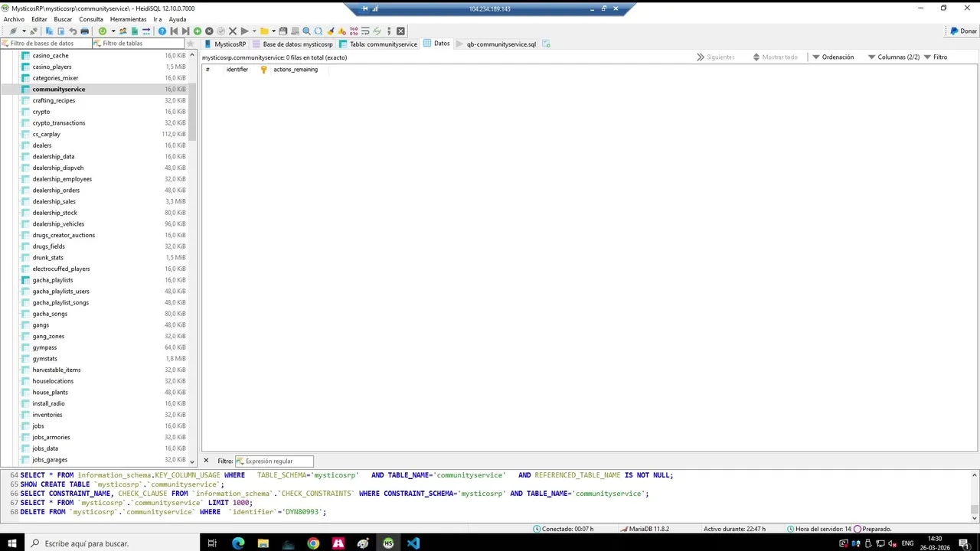Open the Filtro dropdown in the data toolbar
Screen dimensions: 980x551
tap(936, 57)
